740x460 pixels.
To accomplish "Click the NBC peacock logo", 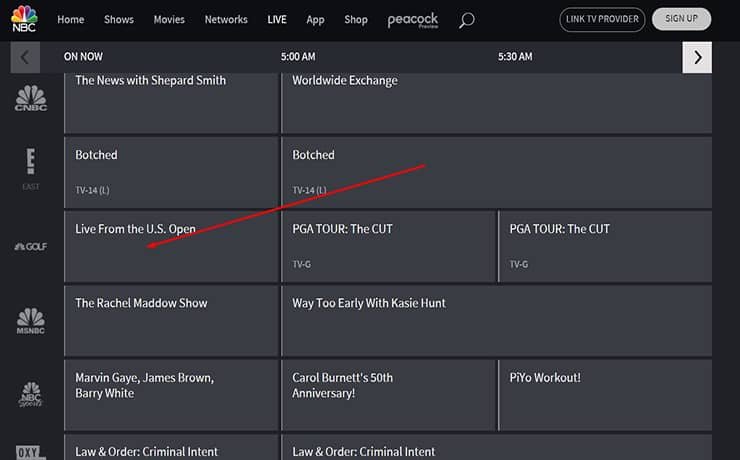I will point(24,19).
